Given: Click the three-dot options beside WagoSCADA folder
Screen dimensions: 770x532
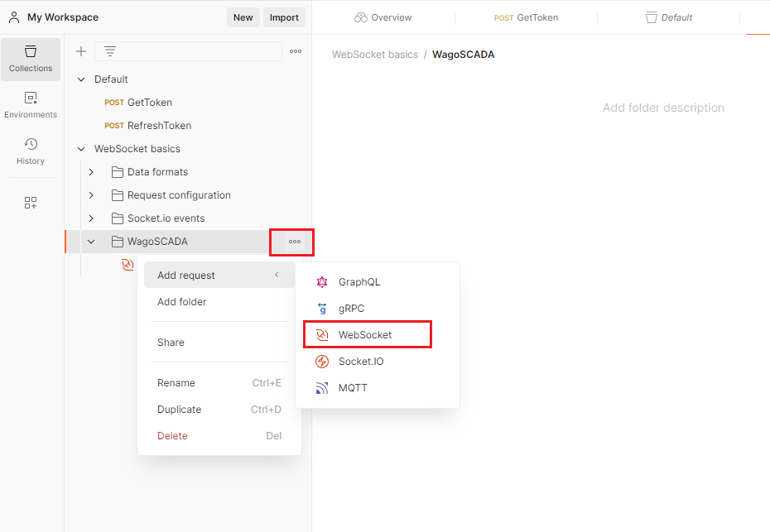Looking at the screenshot, I should tap(294, 242).
